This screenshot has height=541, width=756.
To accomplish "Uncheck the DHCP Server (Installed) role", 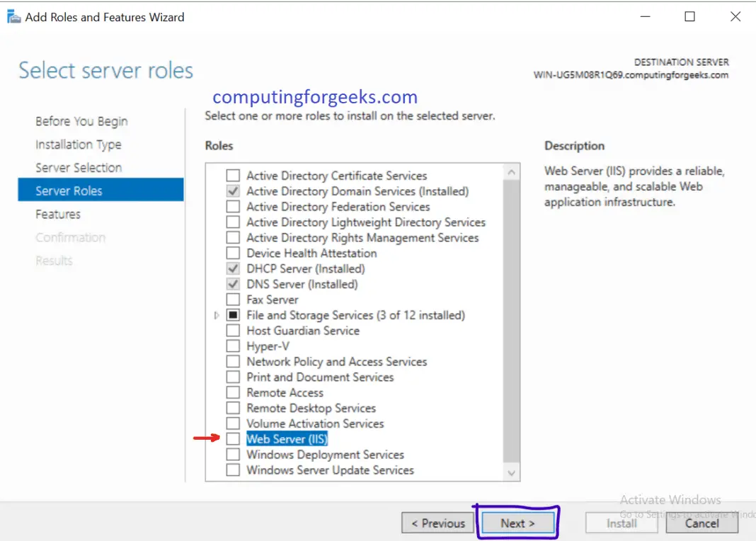I will coord(233,268).
